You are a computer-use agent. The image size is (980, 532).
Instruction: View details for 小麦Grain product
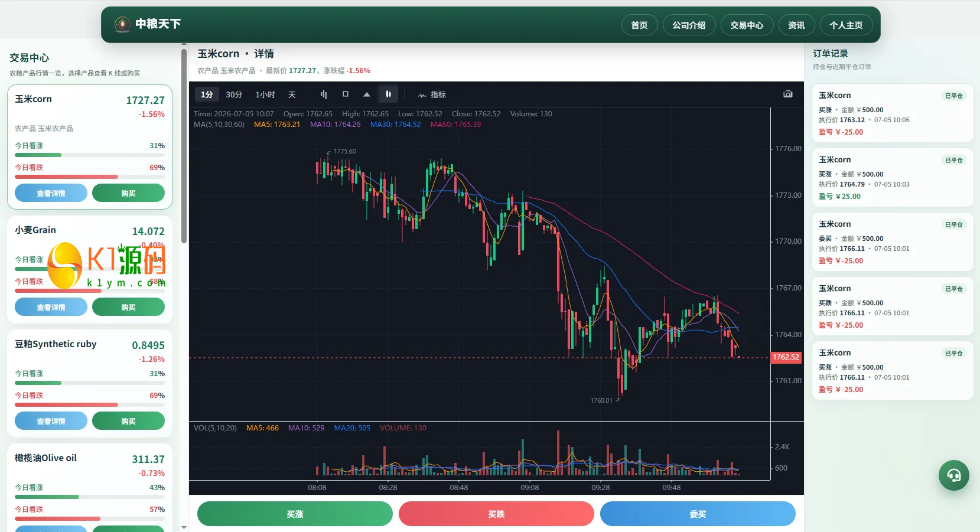click(51, 307)
